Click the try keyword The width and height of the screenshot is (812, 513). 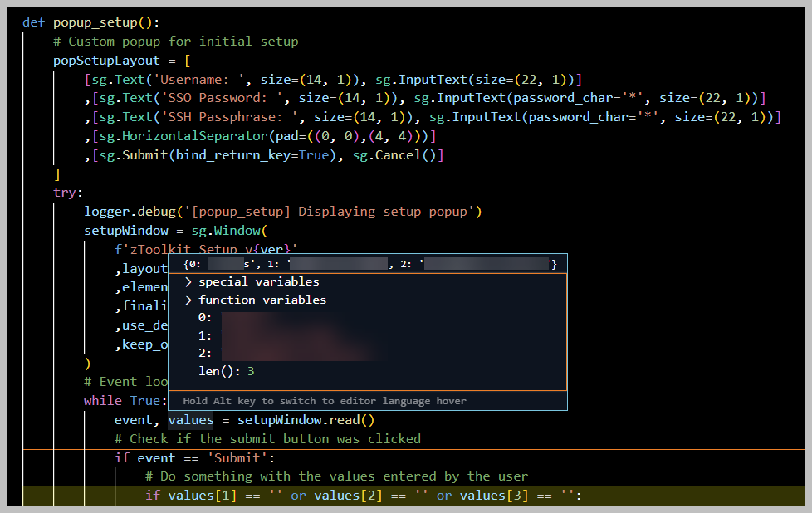[x=63, y=192]
